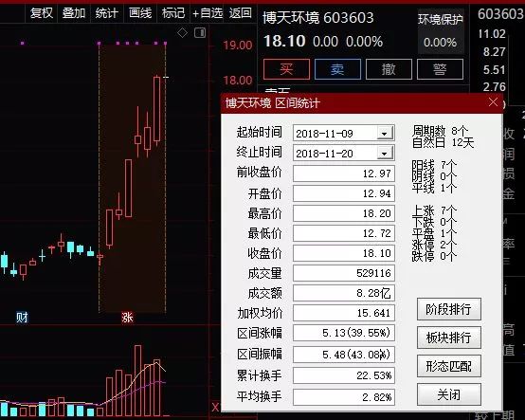Add stock via +自选
This screenshot has width=525, height=420.
(208, 13)
